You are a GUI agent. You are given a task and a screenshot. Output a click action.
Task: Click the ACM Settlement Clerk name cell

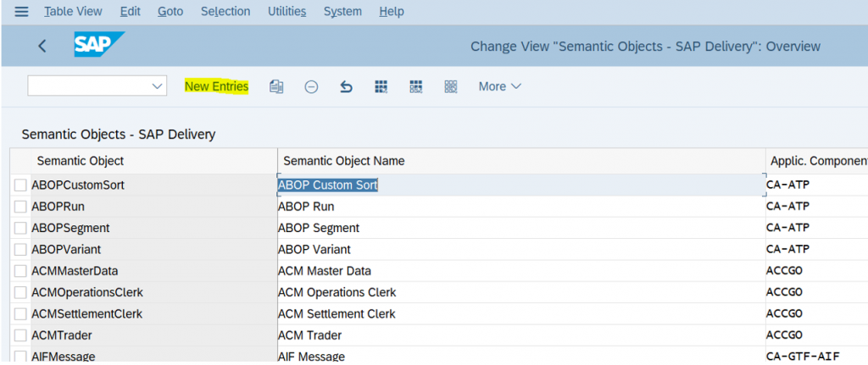point(521,314)
